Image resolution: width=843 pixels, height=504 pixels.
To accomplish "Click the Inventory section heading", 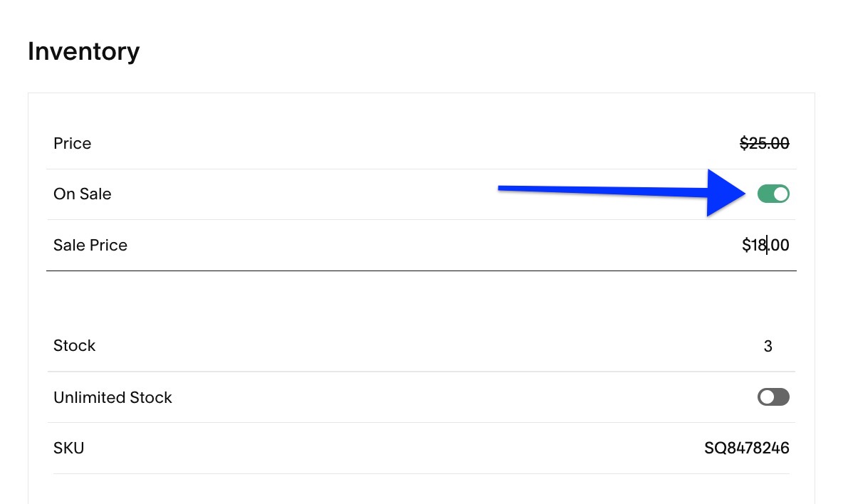I will [x=84, y=52].
